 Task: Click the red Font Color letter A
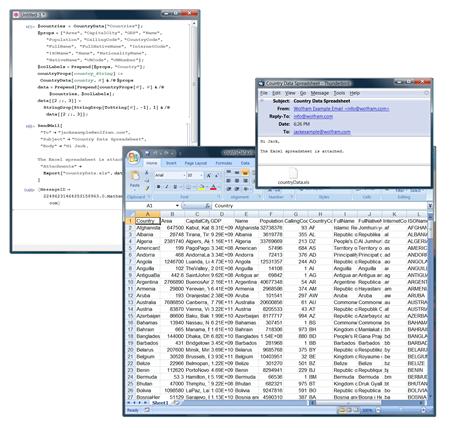coord(213,187)
